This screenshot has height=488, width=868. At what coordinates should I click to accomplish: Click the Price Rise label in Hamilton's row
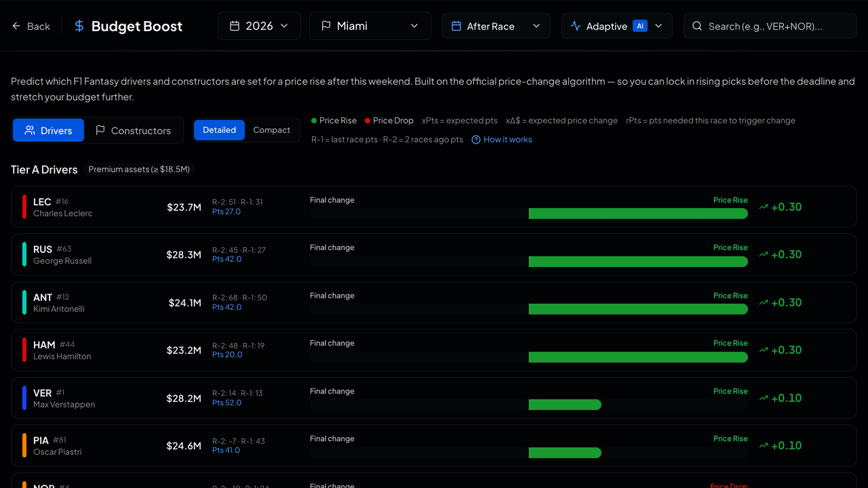[730, 343]
